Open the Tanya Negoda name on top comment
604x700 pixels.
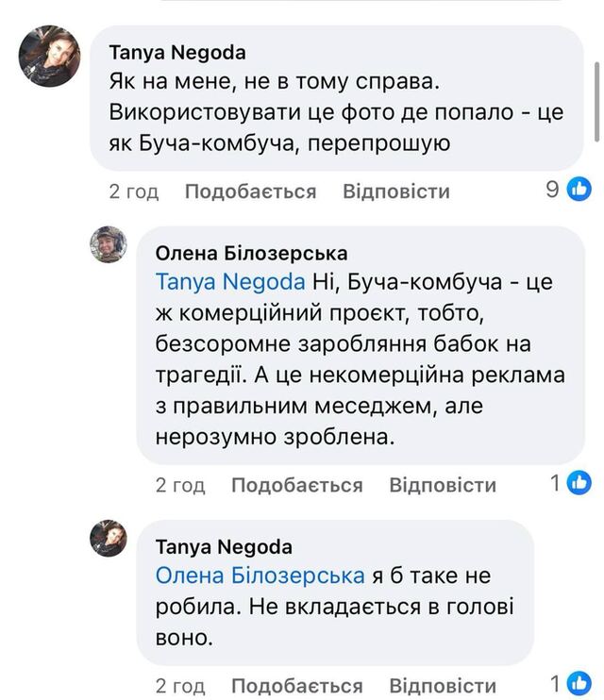(x=177, y=53)
